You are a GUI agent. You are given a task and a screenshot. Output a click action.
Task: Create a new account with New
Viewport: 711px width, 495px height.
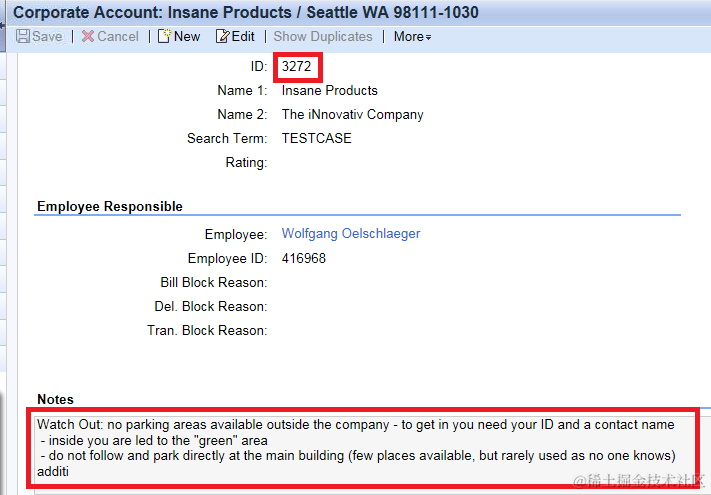click(x=187, y=36)
